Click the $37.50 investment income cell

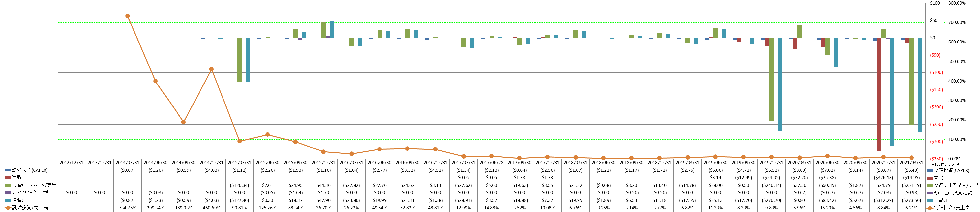tap(799, 185)
